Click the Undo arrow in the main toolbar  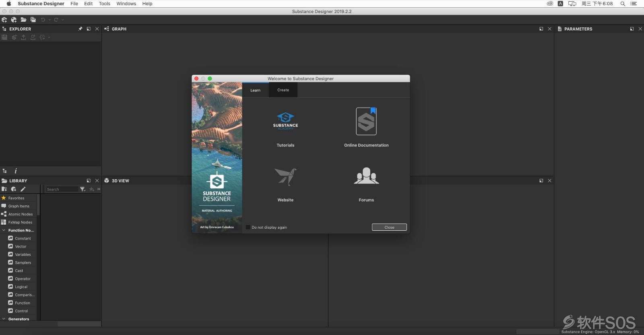[x=43, y=20]
